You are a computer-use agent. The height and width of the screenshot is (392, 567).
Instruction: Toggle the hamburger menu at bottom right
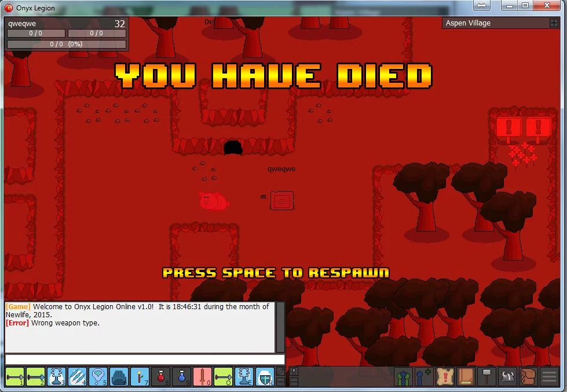click(x=549, y=376)
